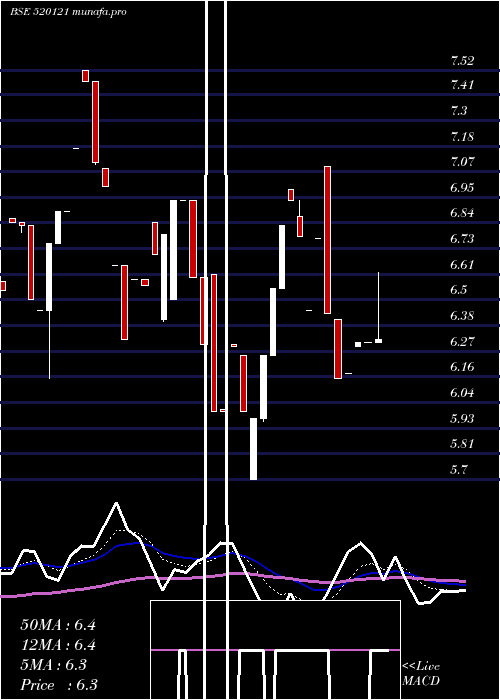The width and height of the screenshot is (500, 700).
Task: Click the '12MA : 6.4' readout
Action: (x=58, y=645)
